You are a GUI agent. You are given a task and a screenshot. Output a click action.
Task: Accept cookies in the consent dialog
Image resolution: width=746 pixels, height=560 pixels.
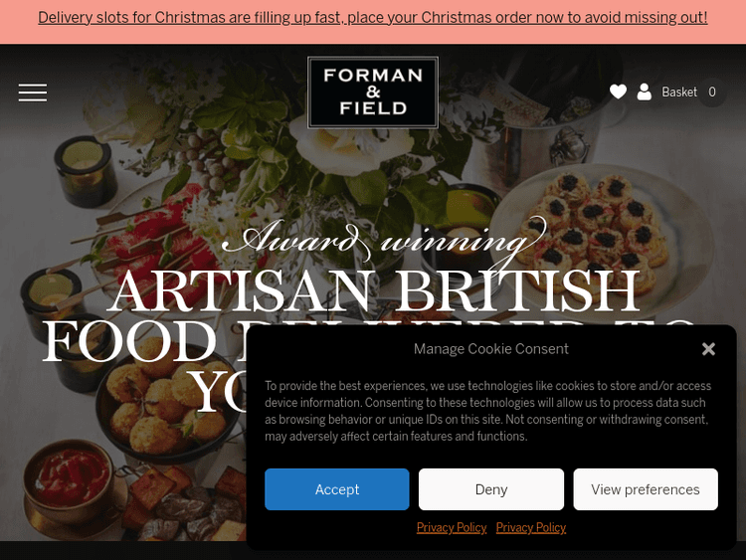(x=337, y=489)
